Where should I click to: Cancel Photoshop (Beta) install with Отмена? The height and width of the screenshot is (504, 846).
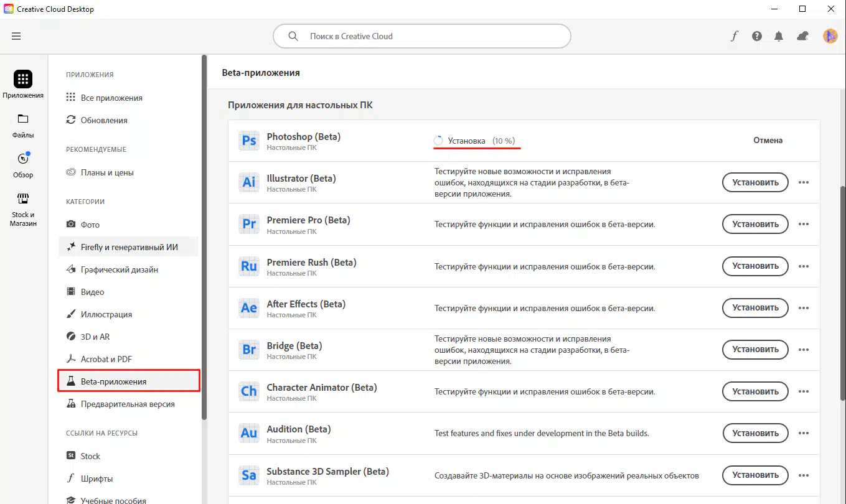pyautogui.click(x=768, y=141)
